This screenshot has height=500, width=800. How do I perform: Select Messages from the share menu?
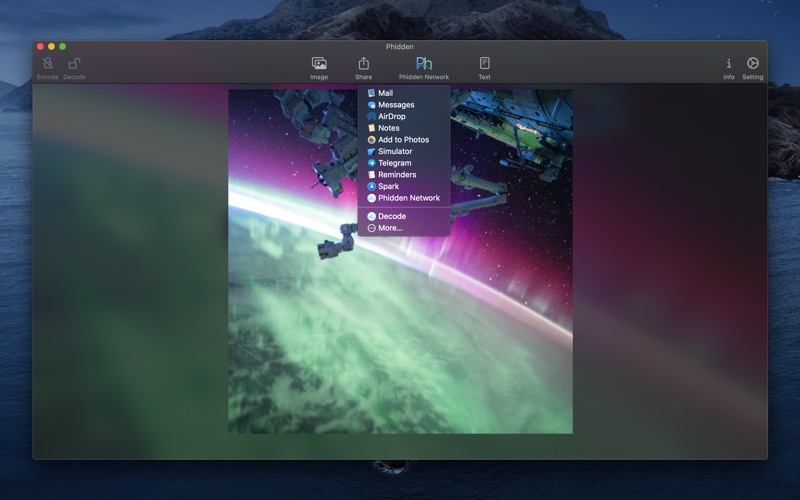click(404, 105)
